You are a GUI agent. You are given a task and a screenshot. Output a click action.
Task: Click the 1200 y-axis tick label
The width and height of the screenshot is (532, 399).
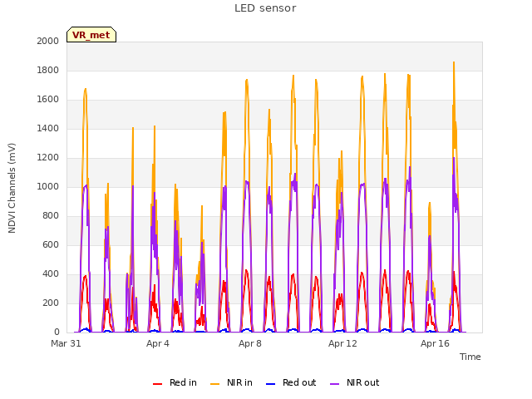48,157
